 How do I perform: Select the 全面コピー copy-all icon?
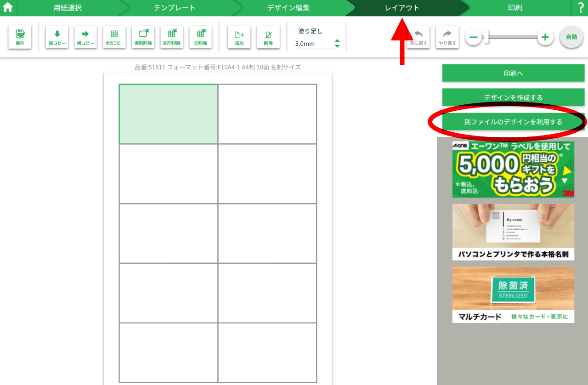tap(114, 37)
